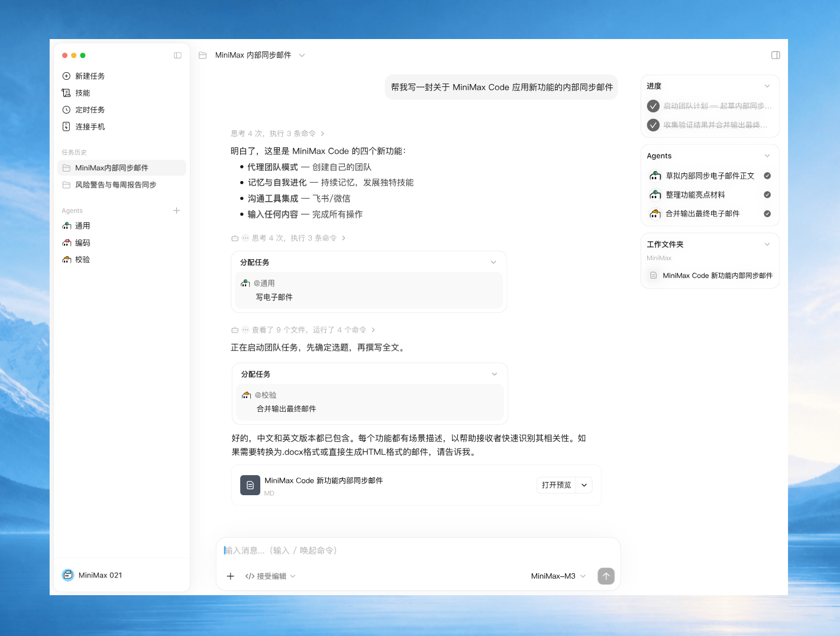Screen dimensions: 840x636
Task: Click the send arrow button
Action: pos(606,576)
